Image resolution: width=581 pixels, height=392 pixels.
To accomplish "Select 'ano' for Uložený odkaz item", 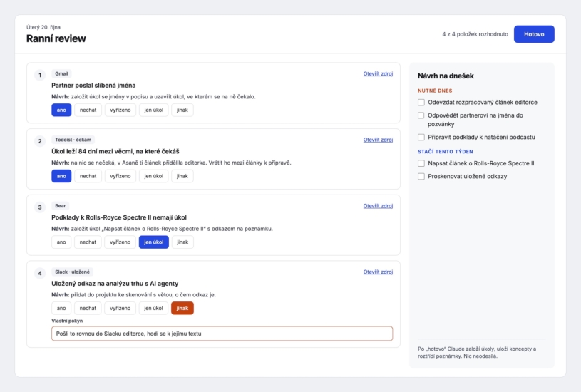I will [x=61, y=308].
